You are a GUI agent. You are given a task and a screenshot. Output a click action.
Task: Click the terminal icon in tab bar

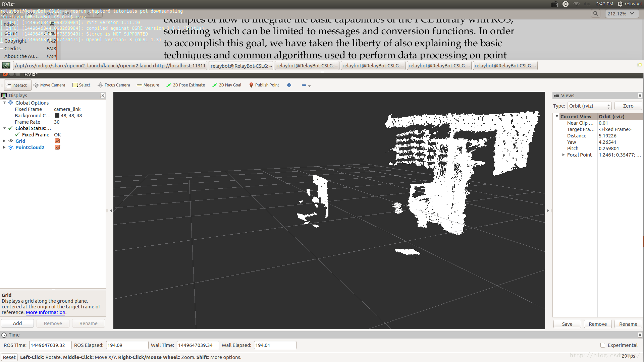tap(6, 66)
